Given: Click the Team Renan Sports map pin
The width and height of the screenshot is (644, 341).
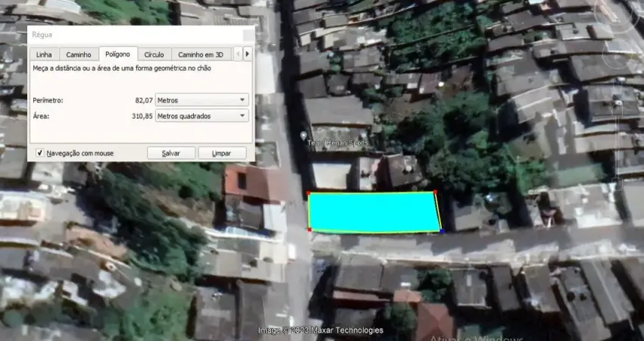Looking at the screenshot, I should (304, 135).
